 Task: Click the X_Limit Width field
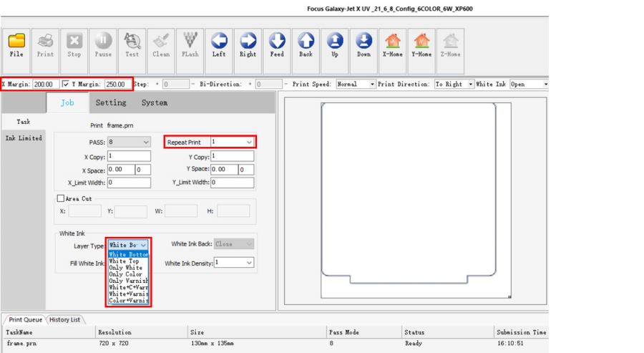tap(129, 183)
